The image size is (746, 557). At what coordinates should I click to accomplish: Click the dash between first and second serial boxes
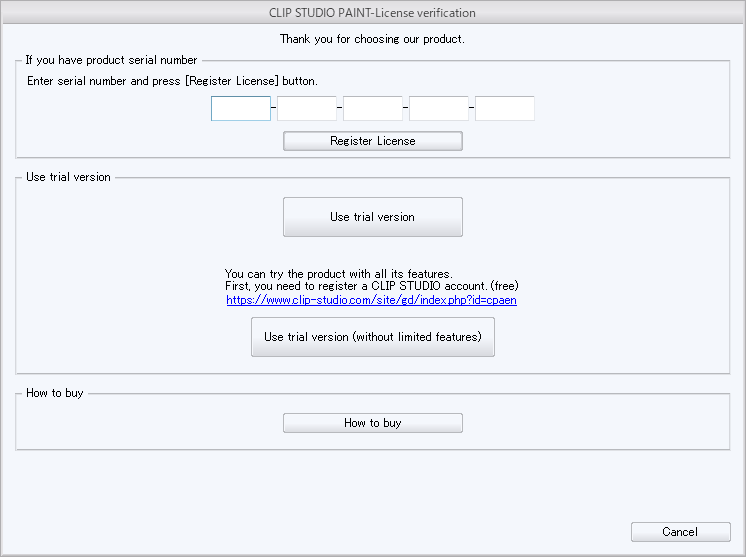(x=274, y=109)
